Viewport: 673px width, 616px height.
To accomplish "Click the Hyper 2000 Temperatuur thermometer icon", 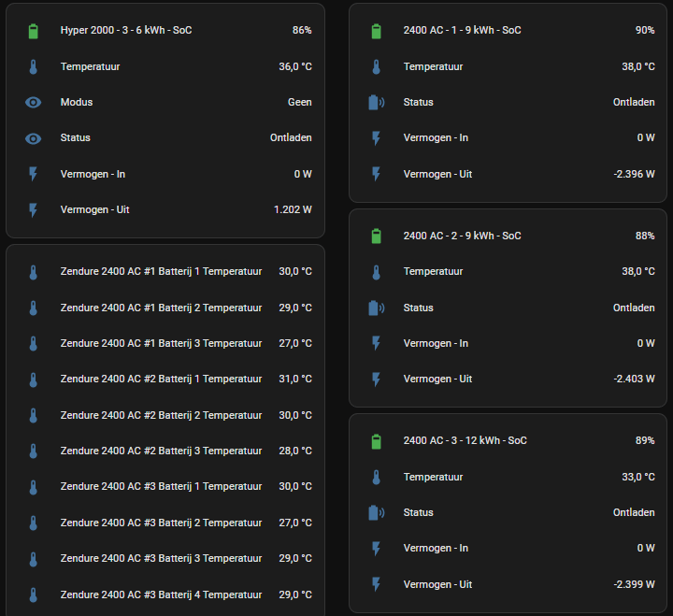I will click(x=33, y=67).
